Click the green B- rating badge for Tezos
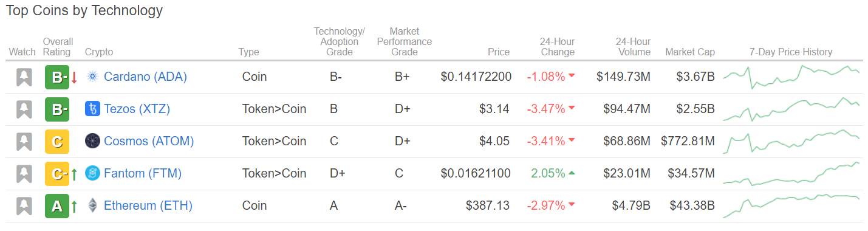Viewport: 868px width, 231px height. [x=57, y=109]
